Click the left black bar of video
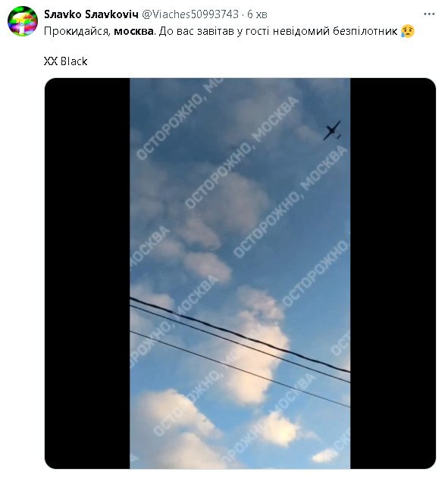448x478 pixels. (x=87, y=273)
